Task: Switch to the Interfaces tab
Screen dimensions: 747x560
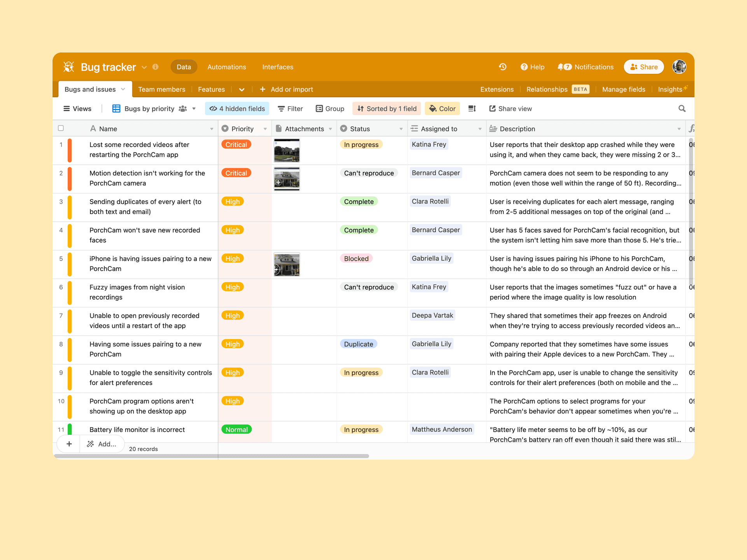Action: tap(278, 67)
